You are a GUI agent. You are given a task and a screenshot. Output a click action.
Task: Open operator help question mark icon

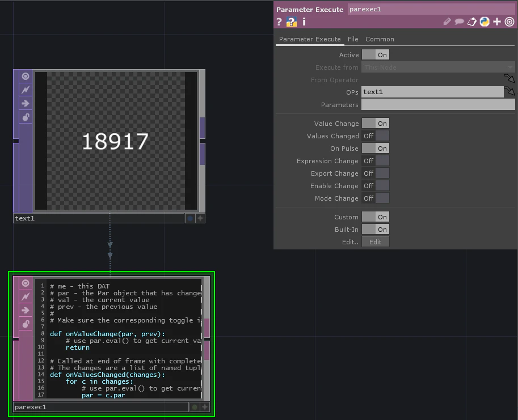279,22
